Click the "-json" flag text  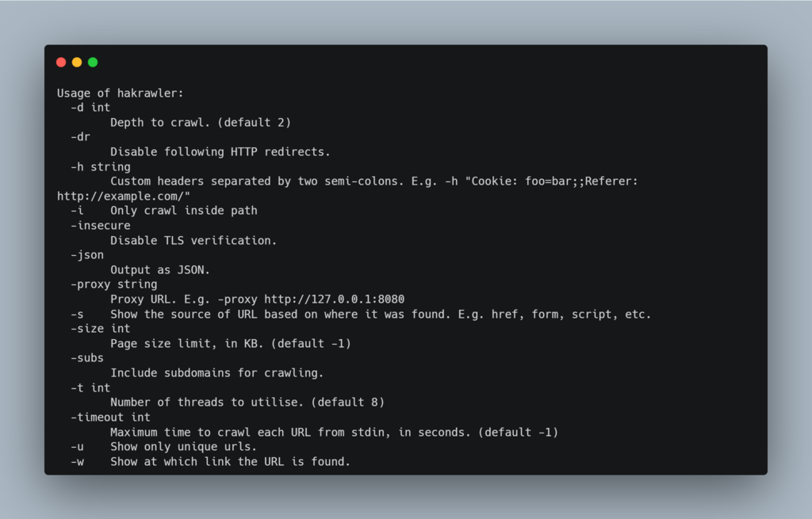86,255
